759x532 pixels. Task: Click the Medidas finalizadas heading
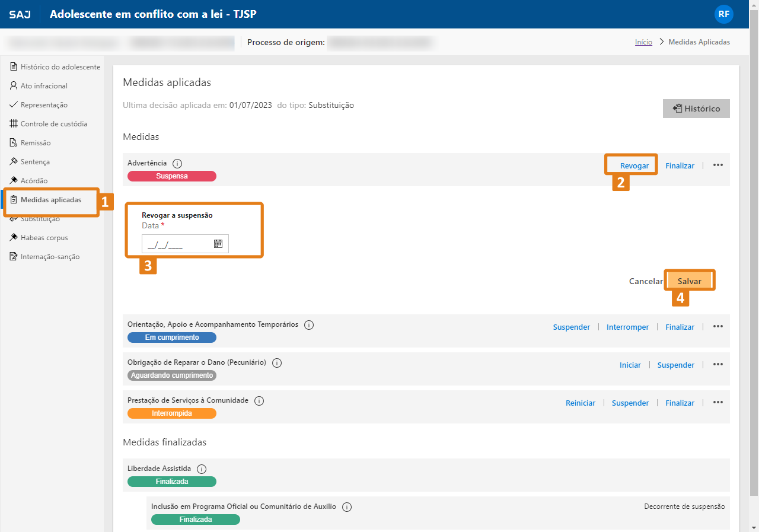pyautogui.click(x=165, y=442)
